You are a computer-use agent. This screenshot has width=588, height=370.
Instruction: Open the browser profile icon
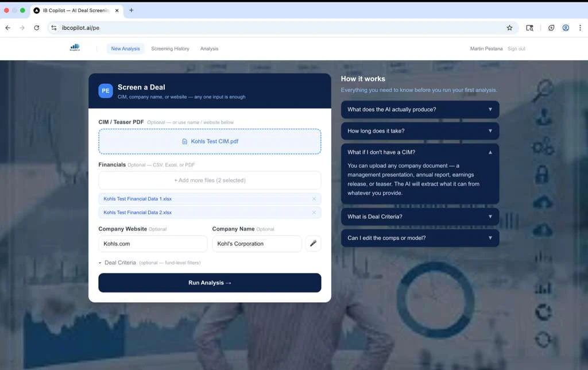(x=566, y=28)
